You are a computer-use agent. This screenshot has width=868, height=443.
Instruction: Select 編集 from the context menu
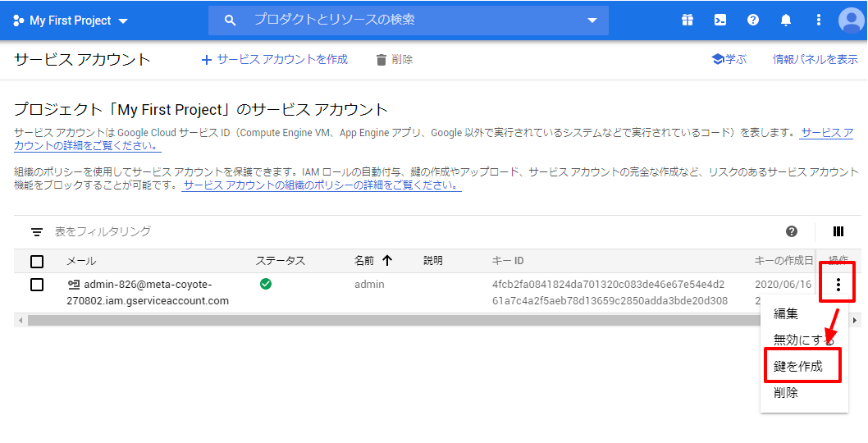pos(785,313)
